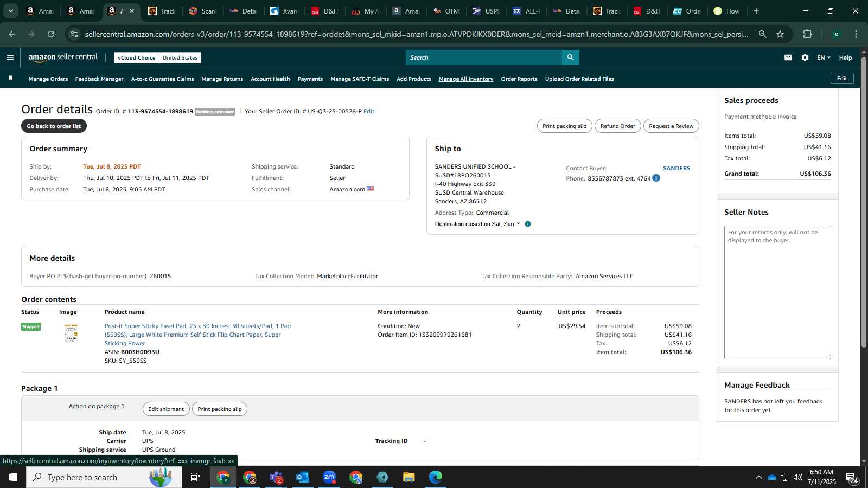
Task: Click into the Seller Notes text area
Action: click(777, 292)
